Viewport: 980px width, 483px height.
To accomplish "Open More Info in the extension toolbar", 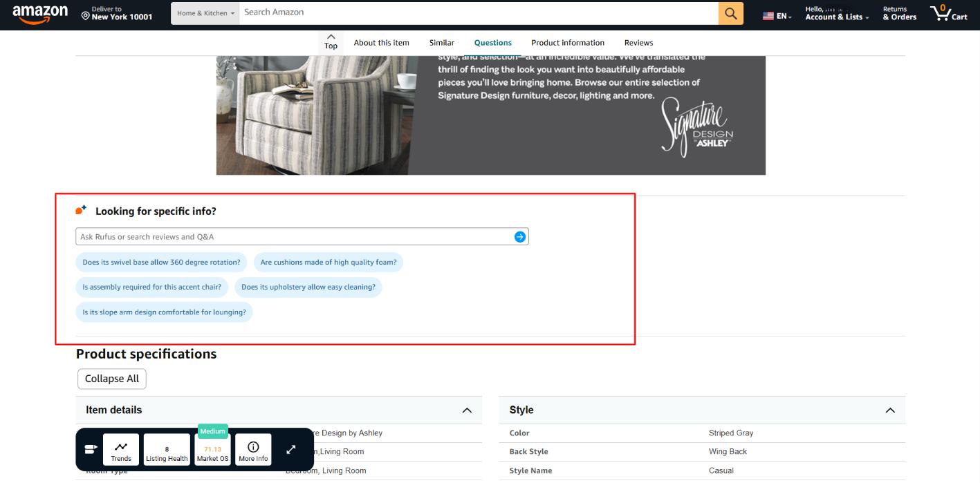I will click(x=255, y=450).
